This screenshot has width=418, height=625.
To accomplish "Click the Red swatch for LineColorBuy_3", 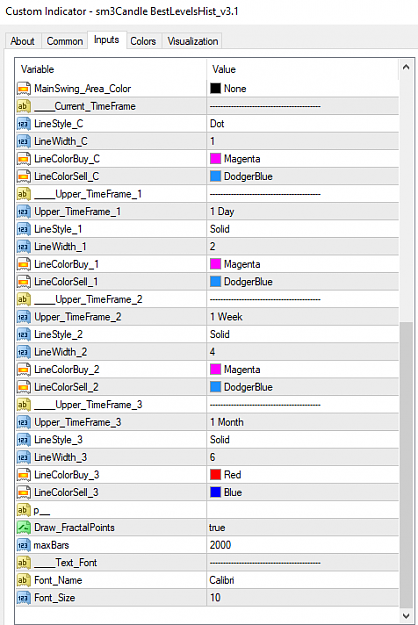I will point(216,474).
